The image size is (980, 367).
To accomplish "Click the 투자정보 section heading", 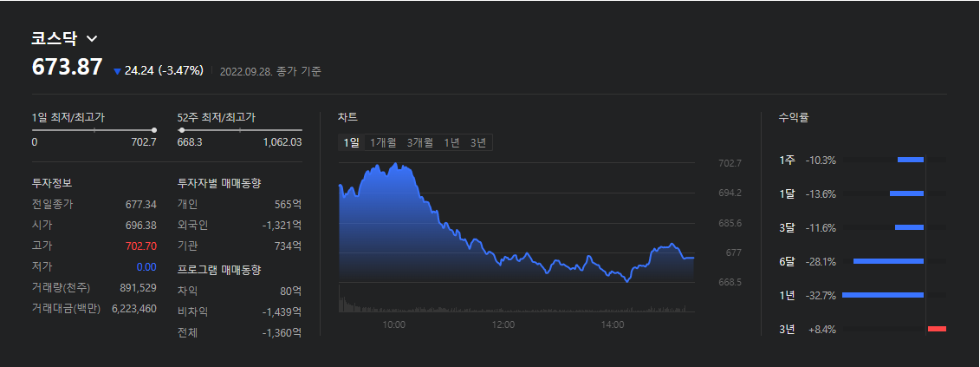I will tap(52, 184).
